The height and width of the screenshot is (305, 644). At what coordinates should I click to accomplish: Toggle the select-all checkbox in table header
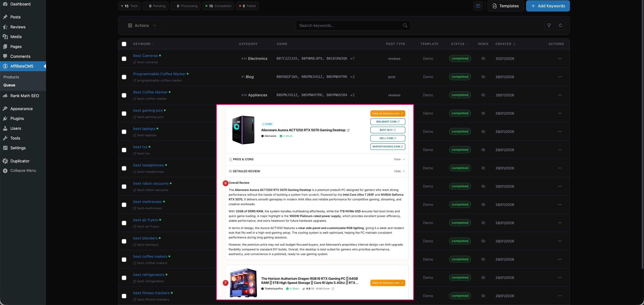click(x=124, y=44)
